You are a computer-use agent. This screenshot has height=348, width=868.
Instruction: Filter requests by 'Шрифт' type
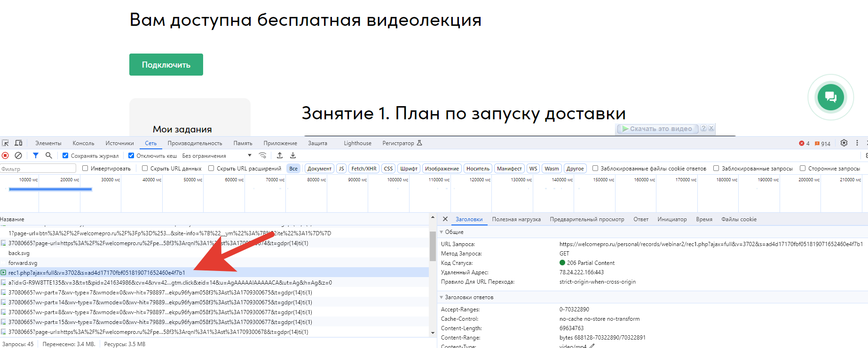[x=409, y=169]
